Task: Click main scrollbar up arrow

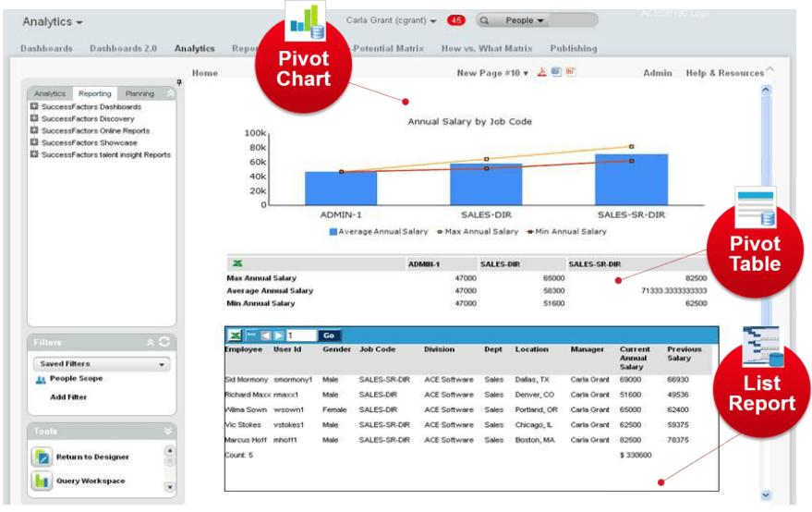Action: click(767, 91)
